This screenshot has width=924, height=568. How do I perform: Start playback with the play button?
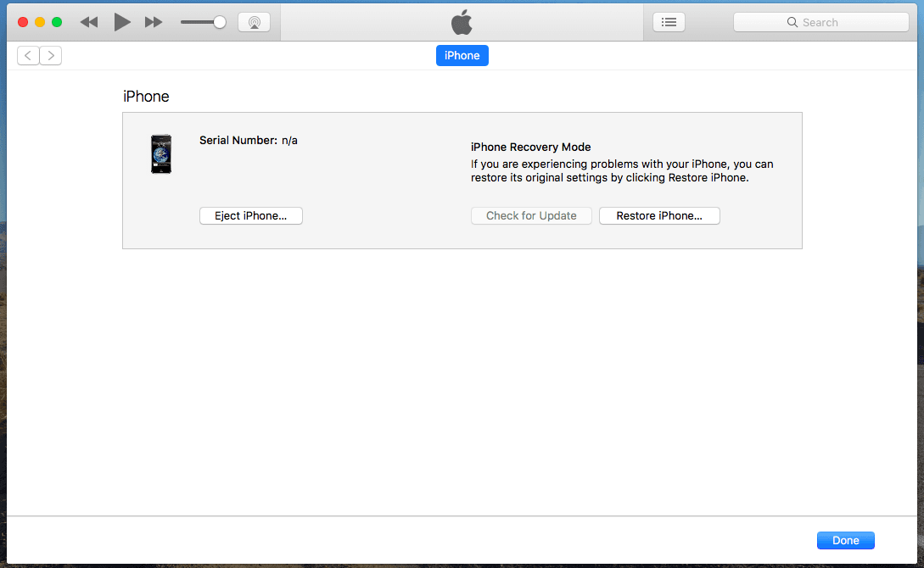pos(122,22)
